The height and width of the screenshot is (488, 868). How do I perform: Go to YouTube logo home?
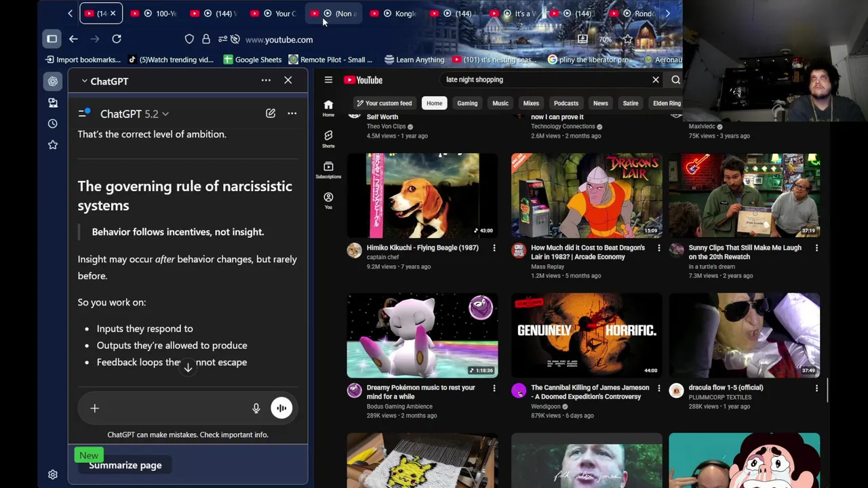[363, 80]
